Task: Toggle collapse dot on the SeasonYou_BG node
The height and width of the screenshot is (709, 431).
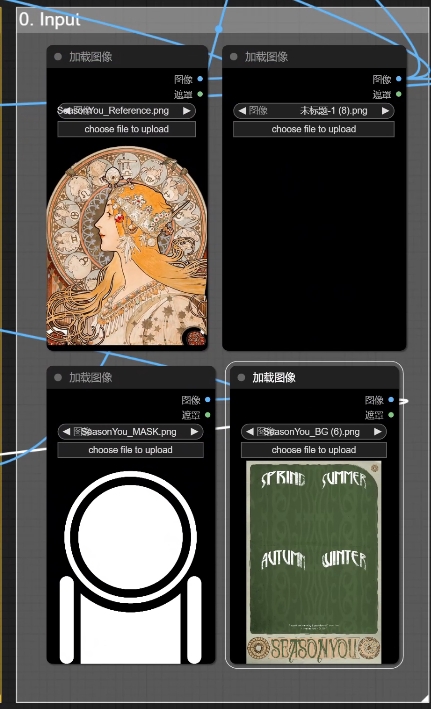Action: pyautogui.click(x=241, y=377)
